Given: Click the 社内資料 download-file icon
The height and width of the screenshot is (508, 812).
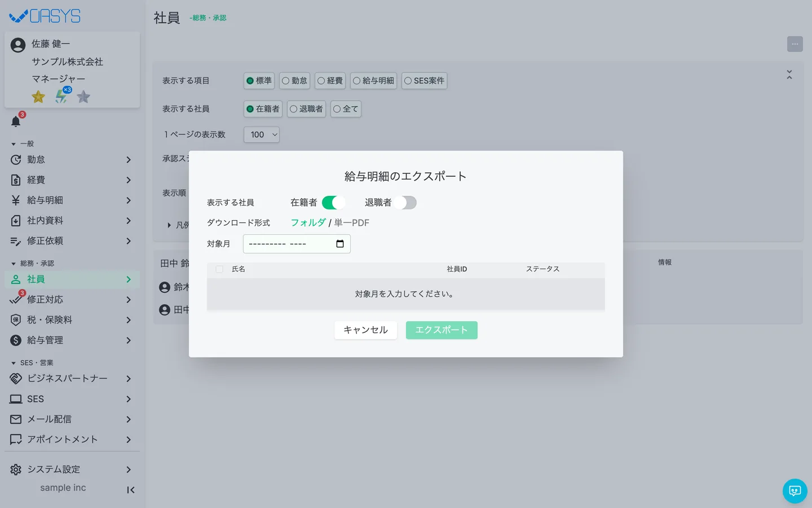Looking at the screenshot, I should click(16, 221).
